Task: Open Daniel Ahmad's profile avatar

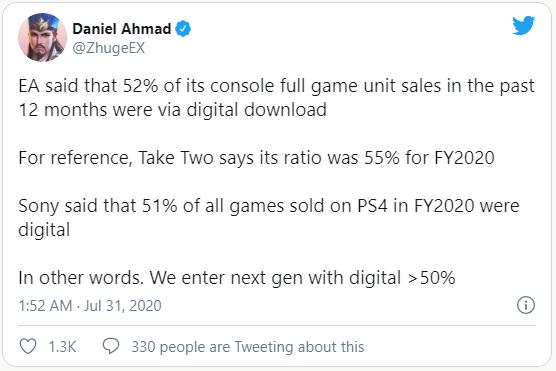Action: tap(42, 37)
